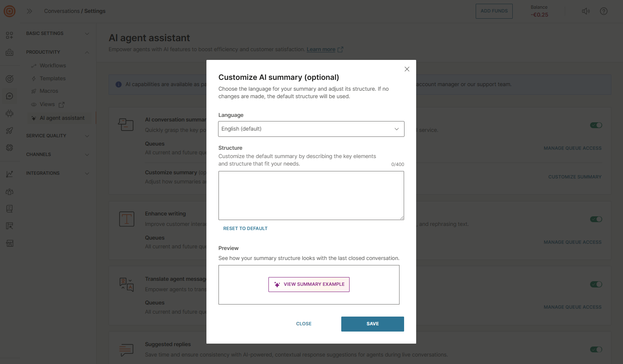The width and height of the screenshot is (623, 364).
Task: Select Macros in the settings sidebar
Action: click(49, 91)
